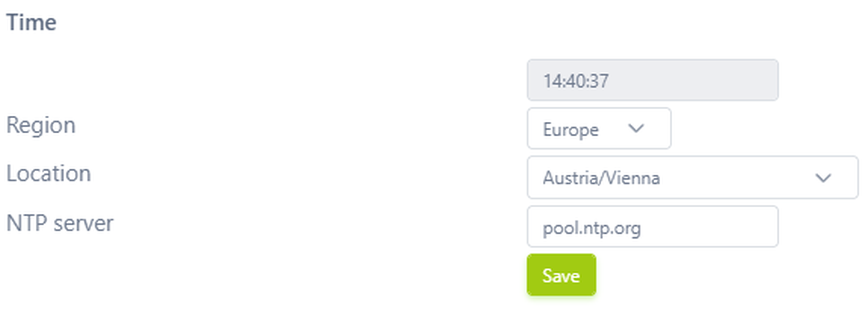Click empty area inside the Location combo box

[x=735, y=177]
